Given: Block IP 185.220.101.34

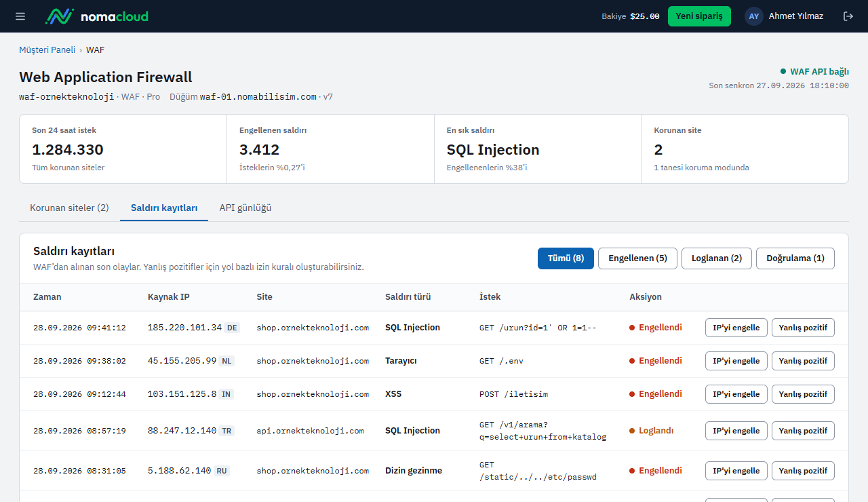Looking at the screenshot, I should point(736,328).
